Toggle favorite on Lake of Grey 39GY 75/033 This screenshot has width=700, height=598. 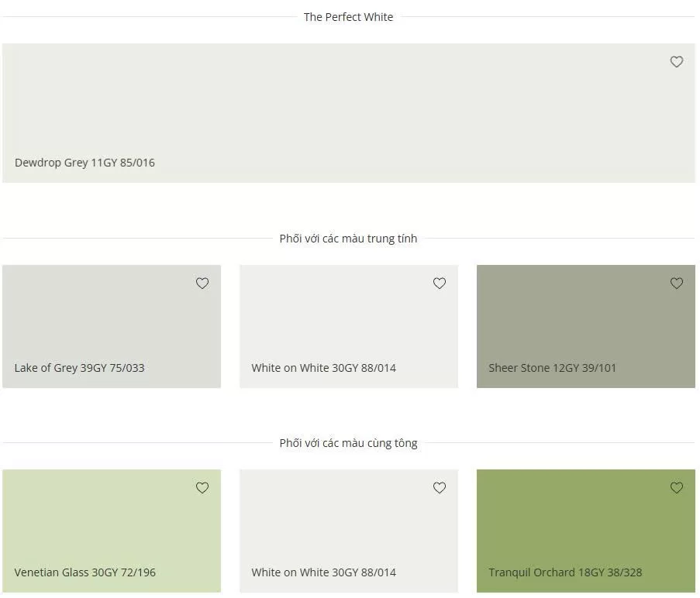tap(202, 284)
